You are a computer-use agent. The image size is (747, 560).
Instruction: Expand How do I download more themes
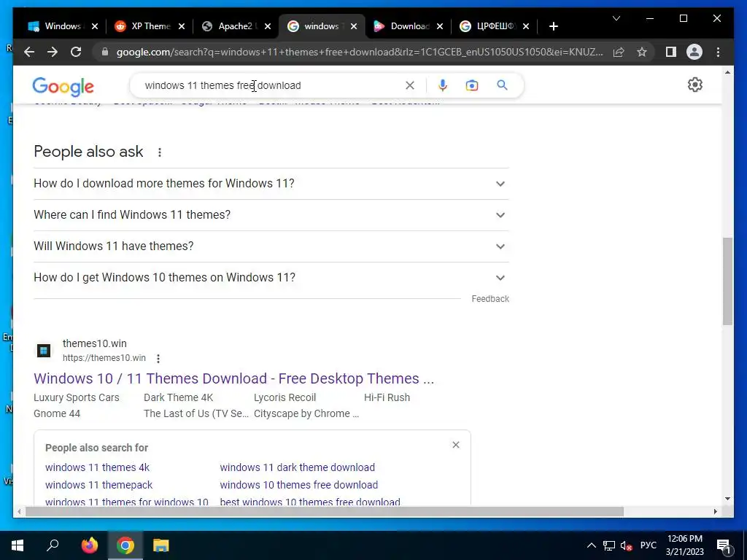tap(271, 183)
